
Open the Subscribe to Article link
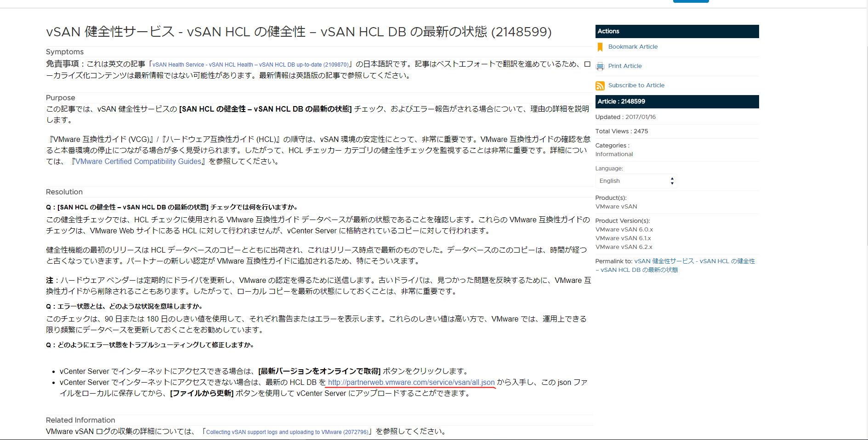coord(636,85)
